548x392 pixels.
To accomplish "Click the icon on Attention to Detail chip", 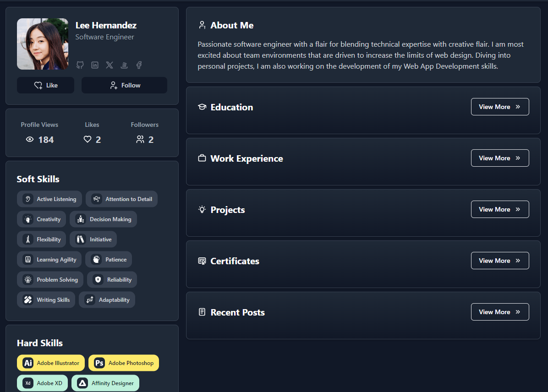I will point(97,199).
